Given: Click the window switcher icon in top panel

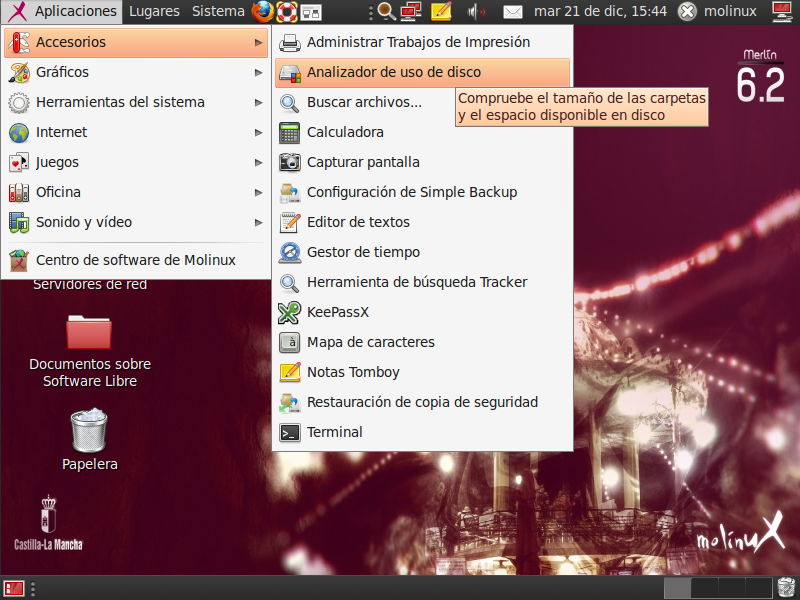Looking at the screenshot, I should tap(311, 12).
